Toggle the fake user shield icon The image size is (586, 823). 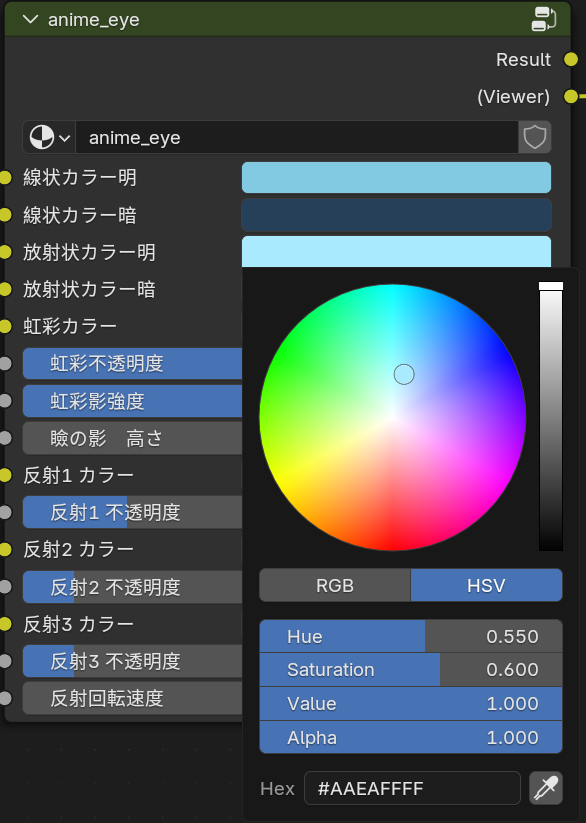pyautogui.click(x=535, y=138)
